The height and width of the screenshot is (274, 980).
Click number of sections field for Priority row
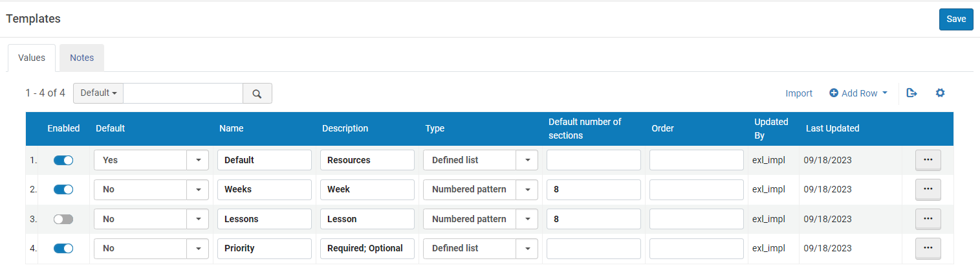pos(594,248)
